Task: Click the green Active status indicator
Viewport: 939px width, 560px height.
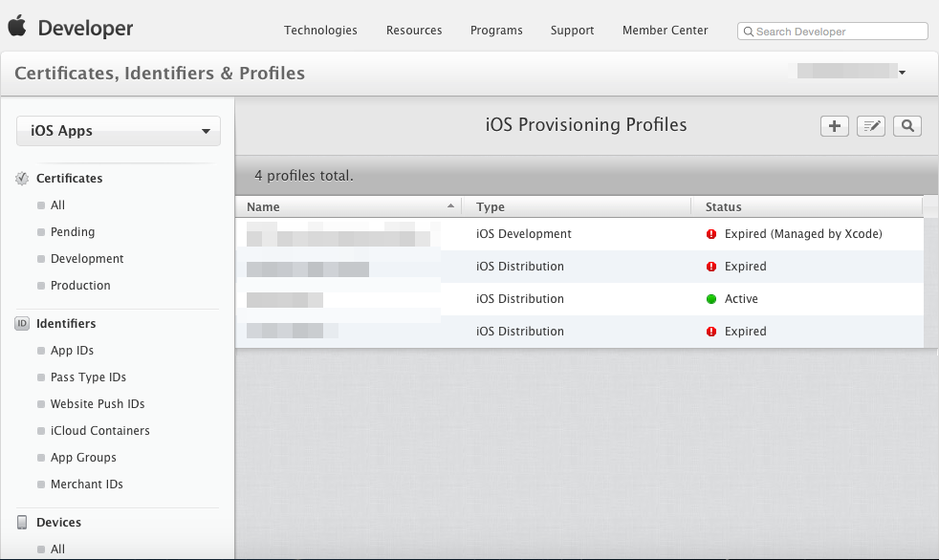Action: (710, 299)
